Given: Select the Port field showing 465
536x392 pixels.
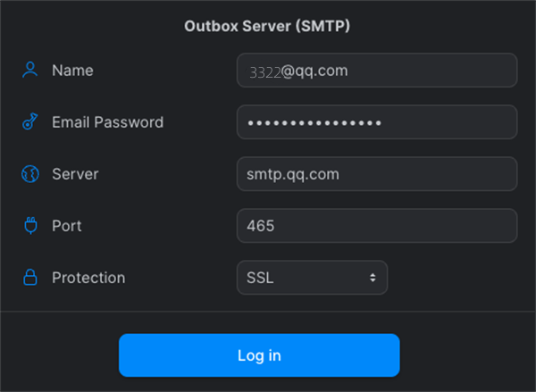Looking at the screenshot, I should click(x=376, y=226).
